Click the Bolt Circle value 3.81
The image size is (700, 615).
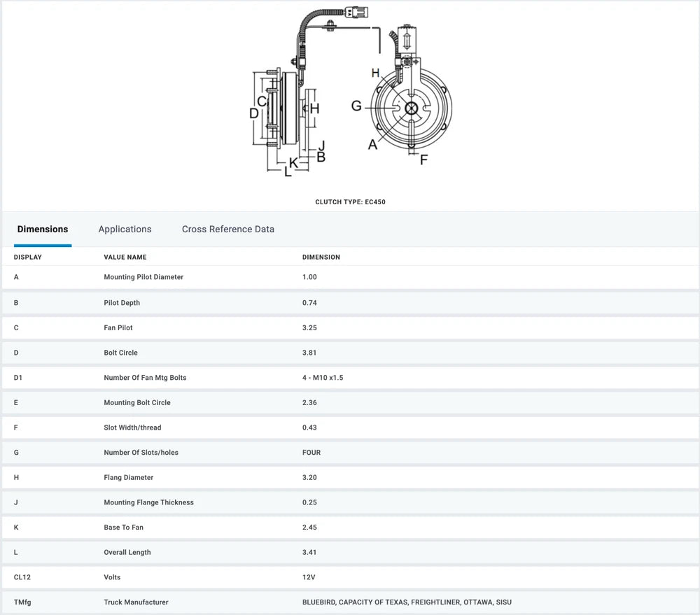[309, 353]
